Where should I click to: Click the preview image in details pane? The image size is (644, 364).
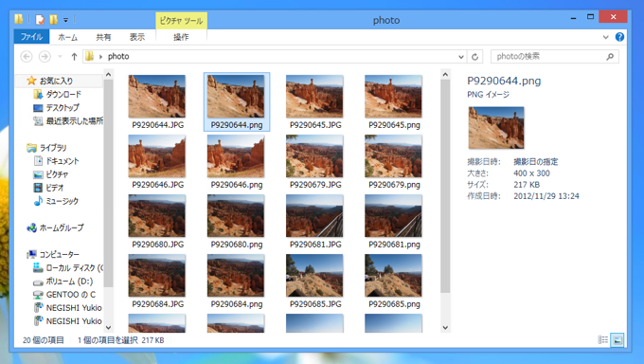tap(496, 128)
